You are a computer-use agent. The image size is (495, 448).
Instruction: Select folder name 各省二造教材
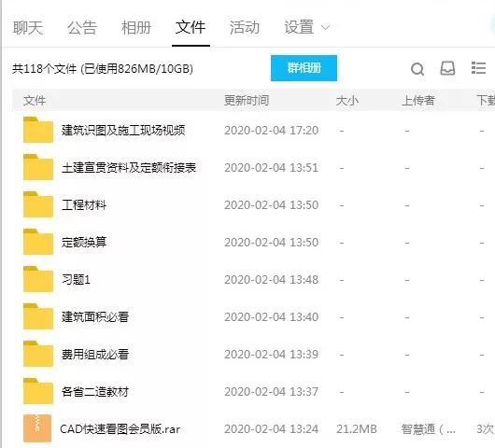[95, 391]
